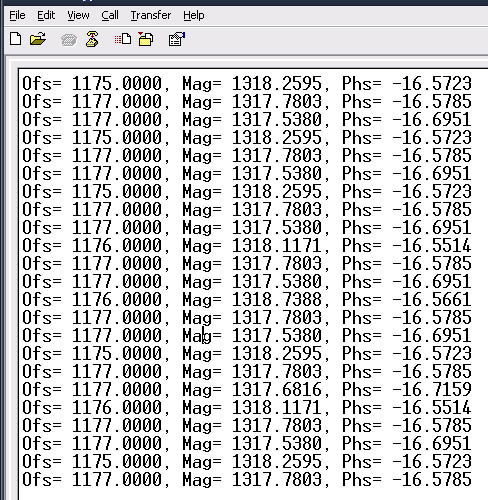Click the New connection toolbar icon
488x500 pixels.
coord(16,39)
